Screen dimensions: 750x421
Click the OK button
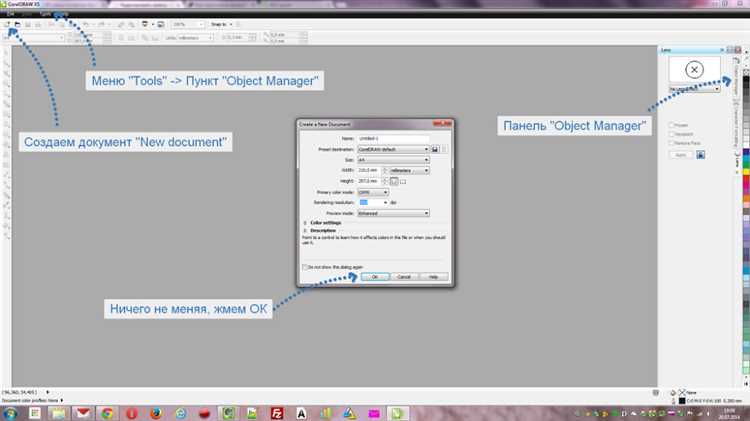[x=375, y=277]
